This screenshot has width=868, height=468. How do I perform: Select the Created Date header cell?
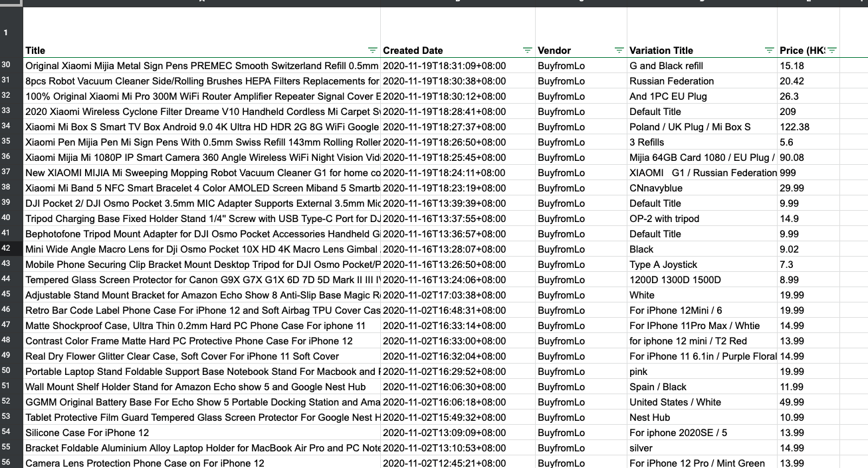(458, 33)
